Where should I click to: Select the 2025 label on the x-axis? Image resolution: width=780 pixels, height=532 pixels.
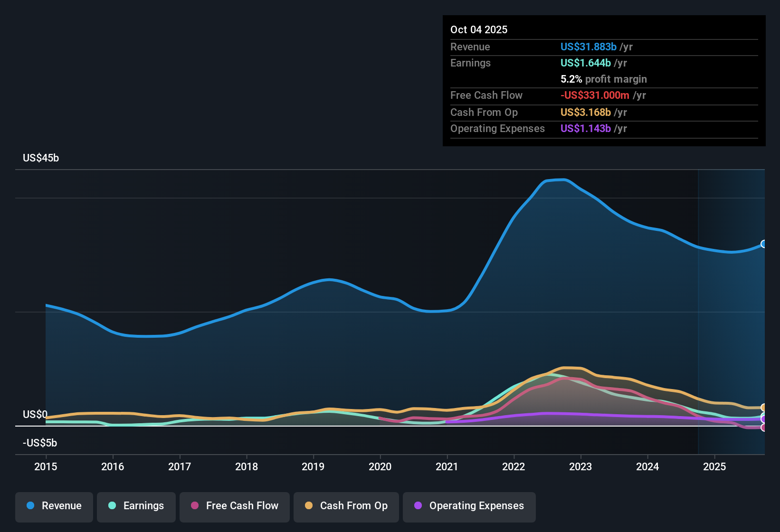click(x=715, y=467)
